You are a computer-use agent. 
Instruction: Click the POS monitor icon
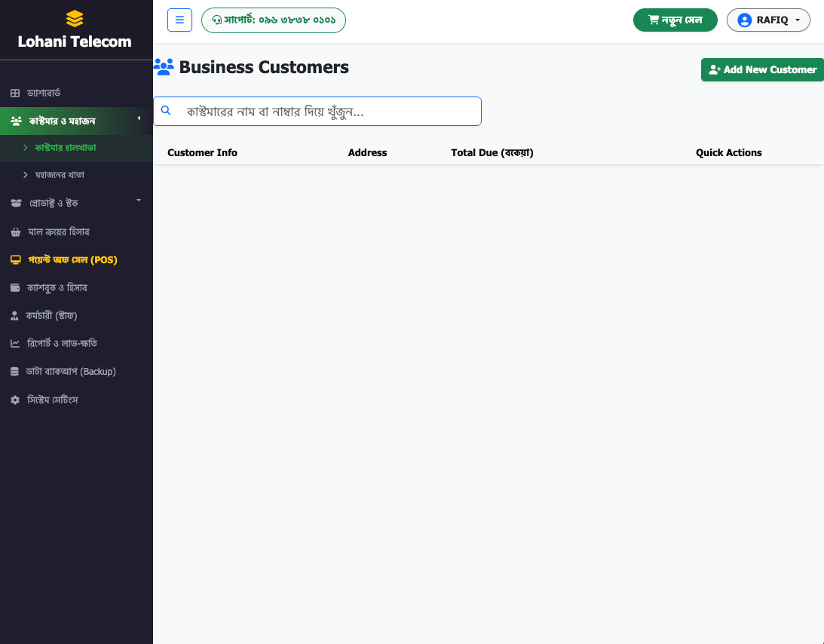16,259
